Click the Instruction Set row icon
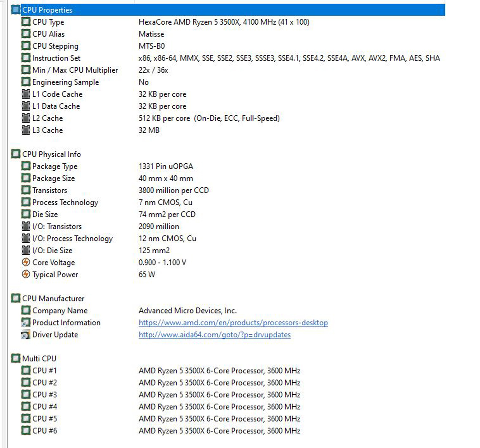The width and height of the screenshot is (480, 448). pyautogui.click(x=26, y=58)
